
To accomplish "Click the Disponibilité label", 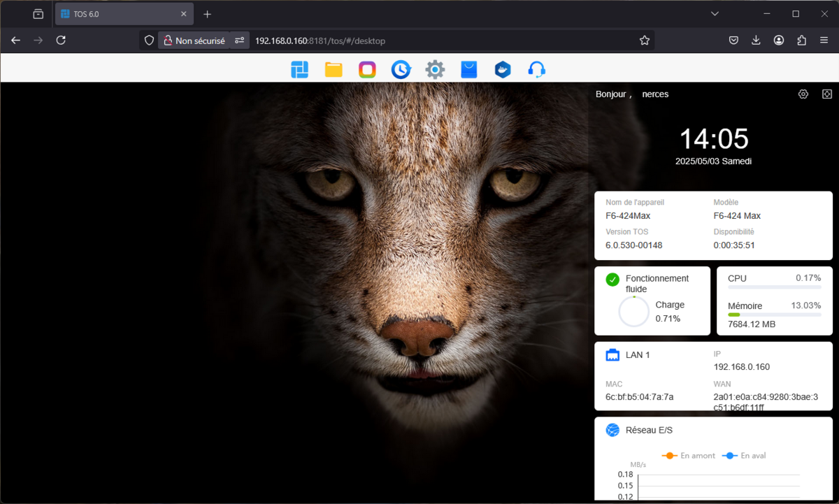I will tap(734, 231).
